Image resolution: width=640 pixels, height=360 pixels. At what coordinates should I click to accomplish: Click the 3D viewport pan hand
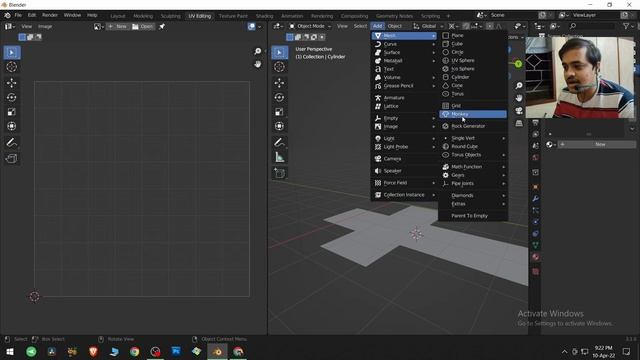519,98
